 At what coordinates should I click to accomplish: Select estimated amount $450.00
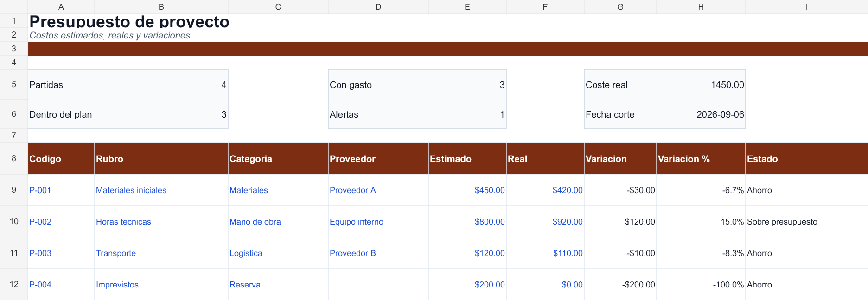coord(467,190)
